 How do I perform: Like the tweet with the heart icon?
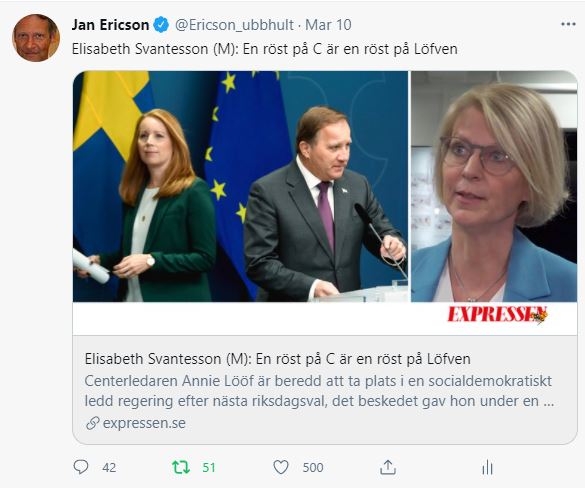click(281, 467)
